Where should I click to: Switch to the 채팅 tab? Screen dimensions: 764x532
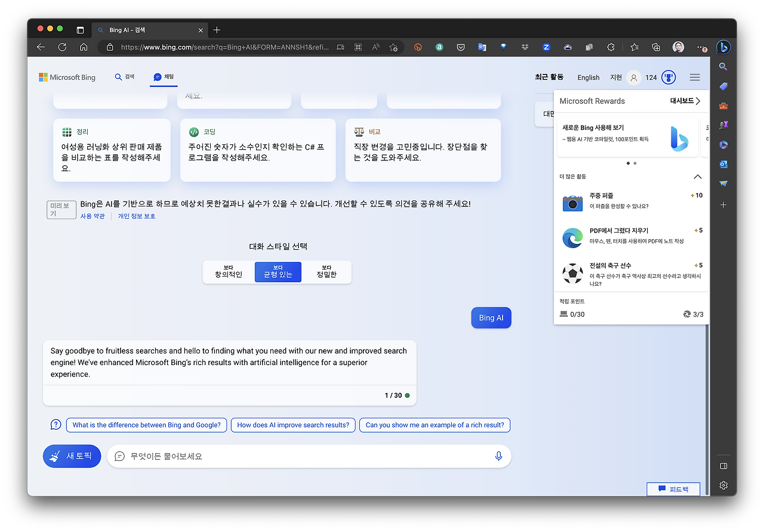(x=164, y=77)
